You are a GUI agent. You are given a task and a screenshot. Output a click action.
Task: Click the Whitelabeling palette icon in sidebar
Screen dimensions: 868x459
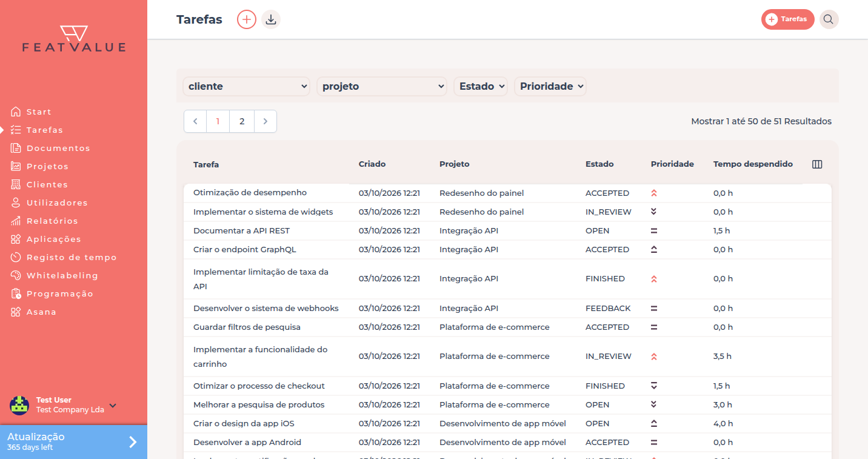tap(16, 275)
